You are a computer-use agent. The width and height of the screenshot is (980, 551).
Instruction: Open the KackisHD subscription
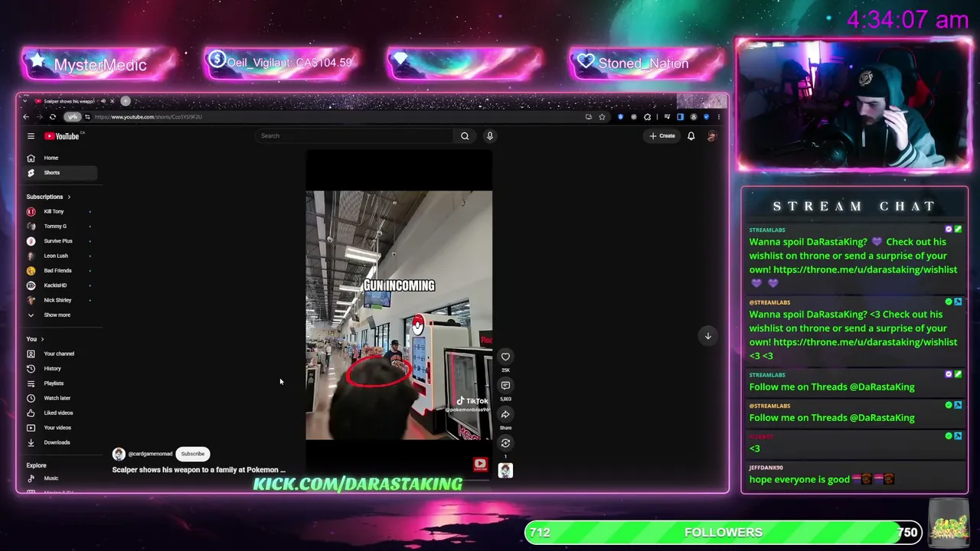pyautogui.click(x=55, y=285)
